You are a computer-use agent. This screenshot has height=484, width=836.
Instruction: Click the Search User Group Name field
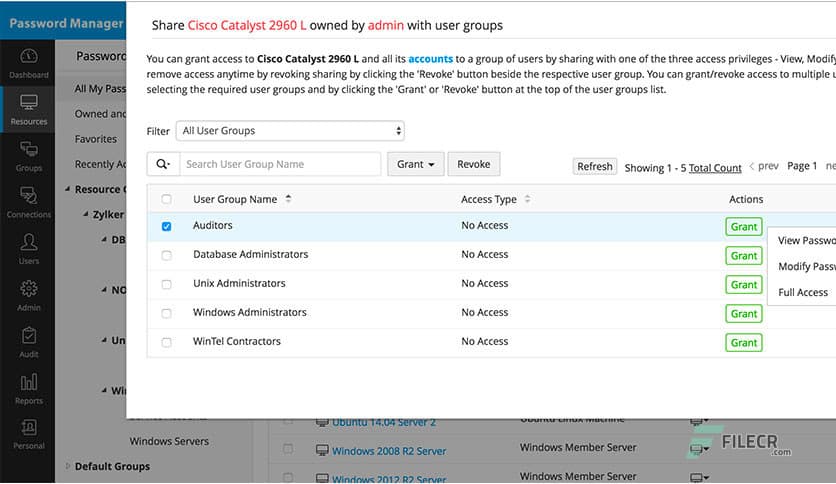pos(280,164)
